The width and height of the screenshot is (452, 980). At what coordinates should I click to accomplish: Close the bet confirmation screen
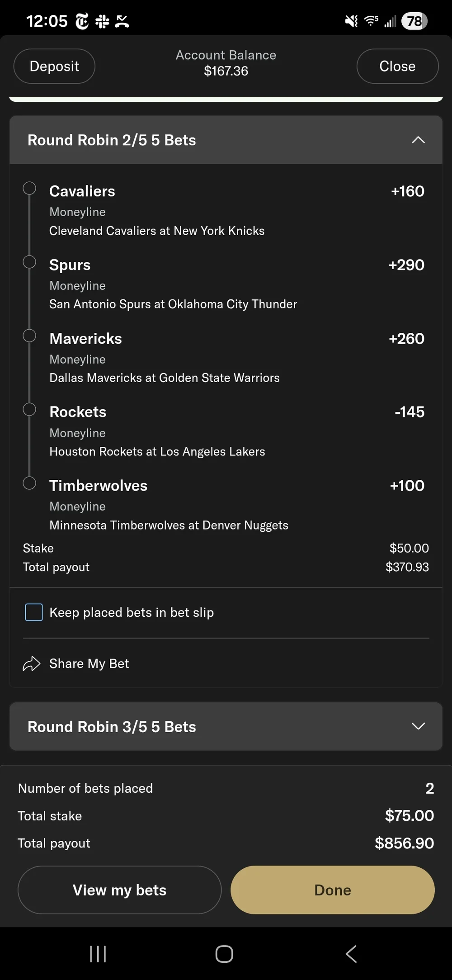point(397,66)
